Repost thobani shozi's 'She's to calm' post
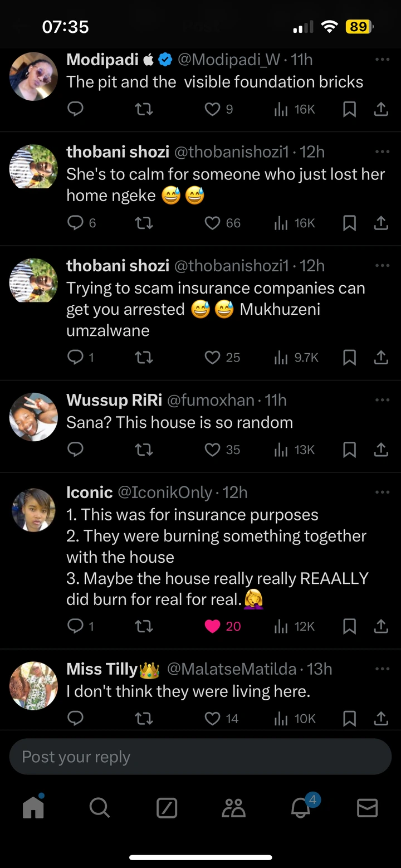The height and width of the screenshot is (868, 401). 144,223
